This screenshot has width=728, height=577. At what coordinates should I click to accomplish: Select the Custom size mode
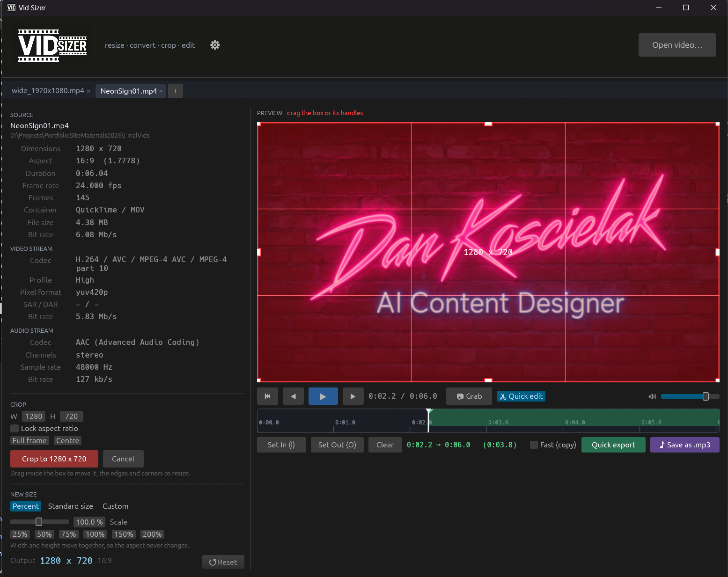click(115, 506)
